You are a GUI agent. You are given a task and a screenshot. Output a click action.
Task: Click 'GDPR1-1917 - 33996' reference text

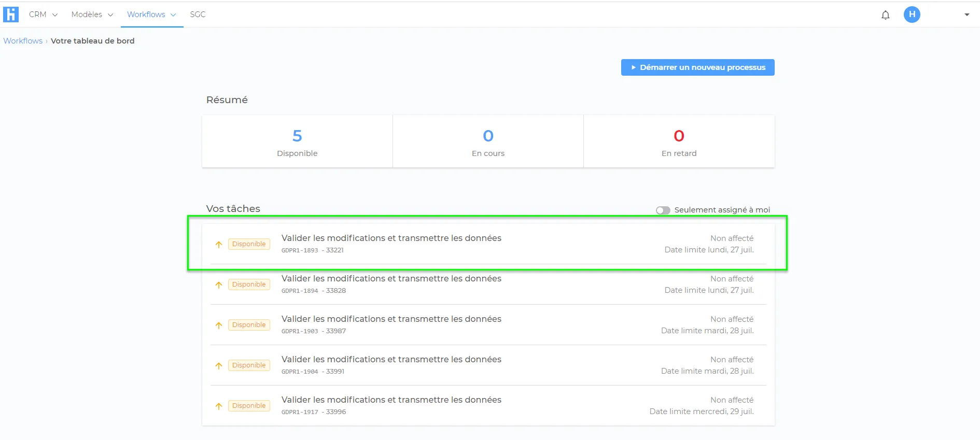click(314, 412)
